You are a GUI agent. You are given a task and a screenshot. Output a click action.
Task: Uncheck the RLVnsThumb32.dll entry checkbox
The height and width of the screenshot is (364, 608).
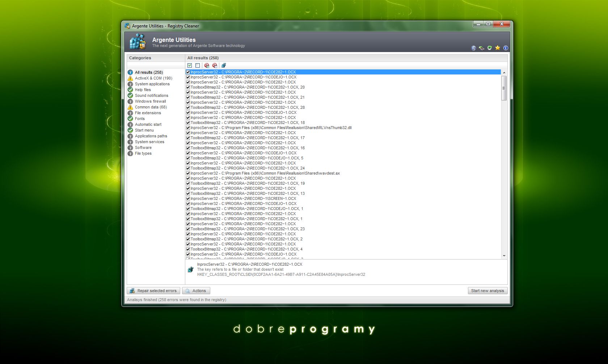coord(188,128)
